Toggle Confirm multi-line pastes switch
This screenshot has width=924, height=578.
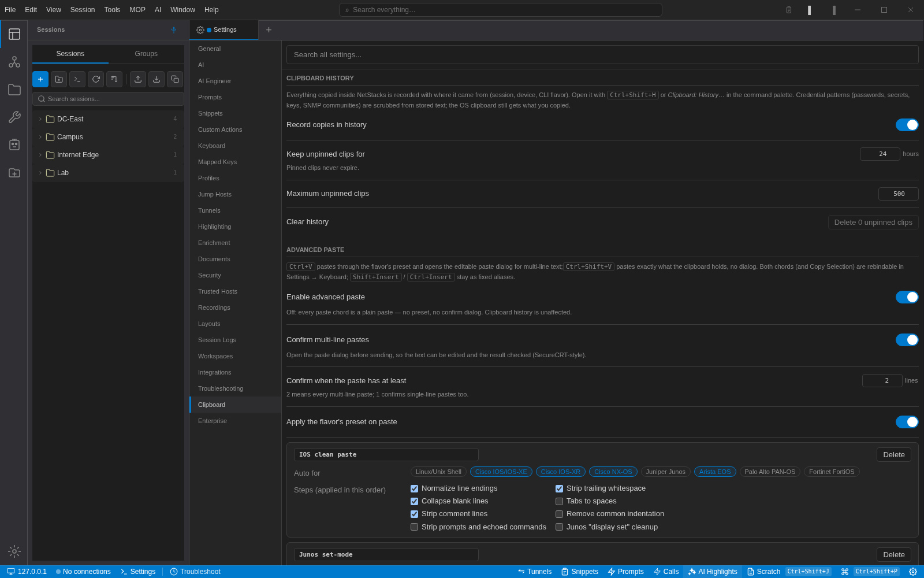point(907,340)
